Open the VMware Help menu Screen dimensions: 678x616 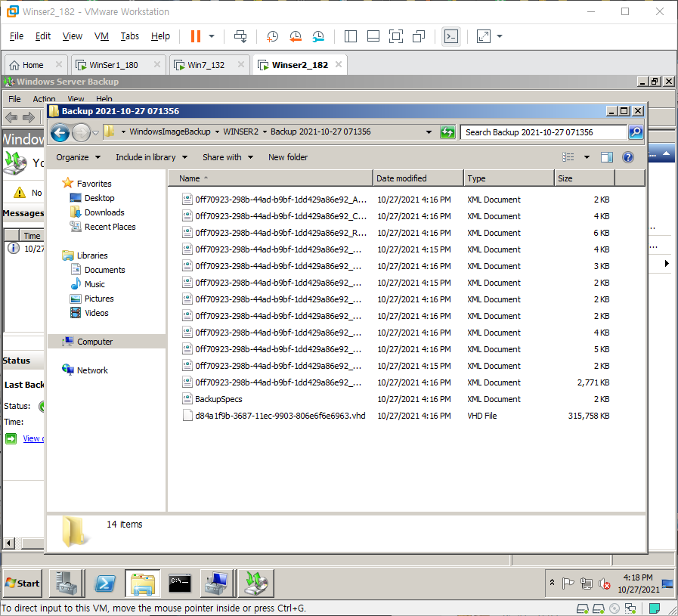[160, 36]
